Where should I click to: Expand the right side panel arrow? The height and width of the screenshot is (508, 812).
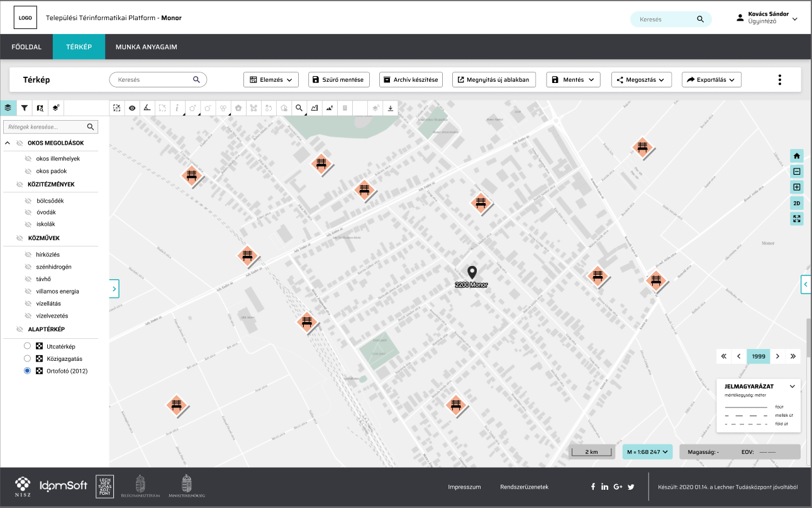(806, 284)
